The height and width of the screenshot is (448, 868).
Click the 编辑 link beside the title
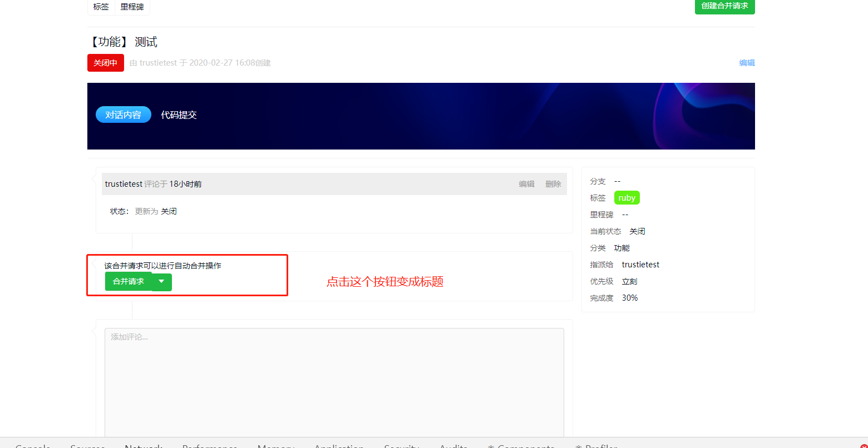[747, 63]
